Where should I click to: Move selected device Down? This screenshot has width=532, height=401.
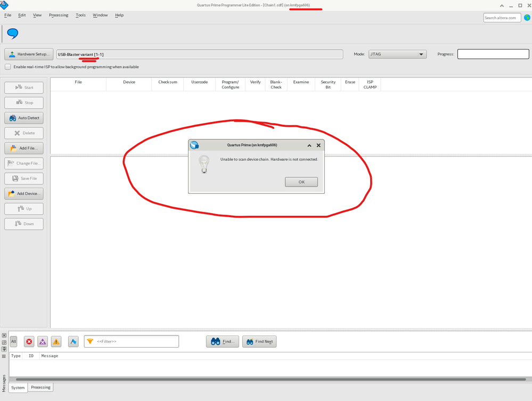(x=24, y=224)
